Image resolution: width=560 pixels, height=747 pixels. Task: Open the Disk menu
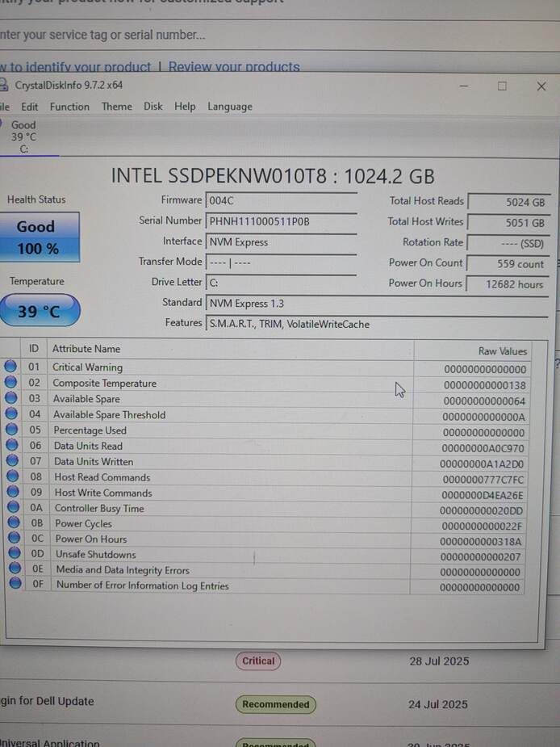153,107
